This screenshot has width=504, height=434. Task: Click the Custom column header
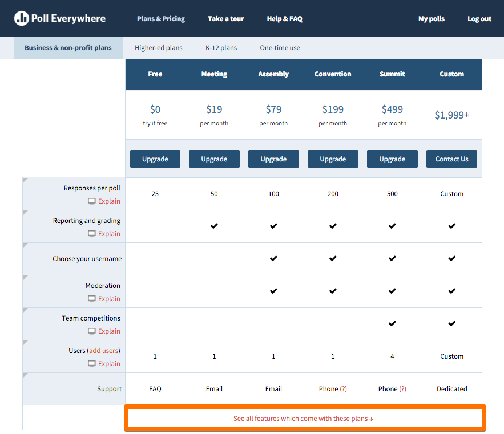coord(451,74)
